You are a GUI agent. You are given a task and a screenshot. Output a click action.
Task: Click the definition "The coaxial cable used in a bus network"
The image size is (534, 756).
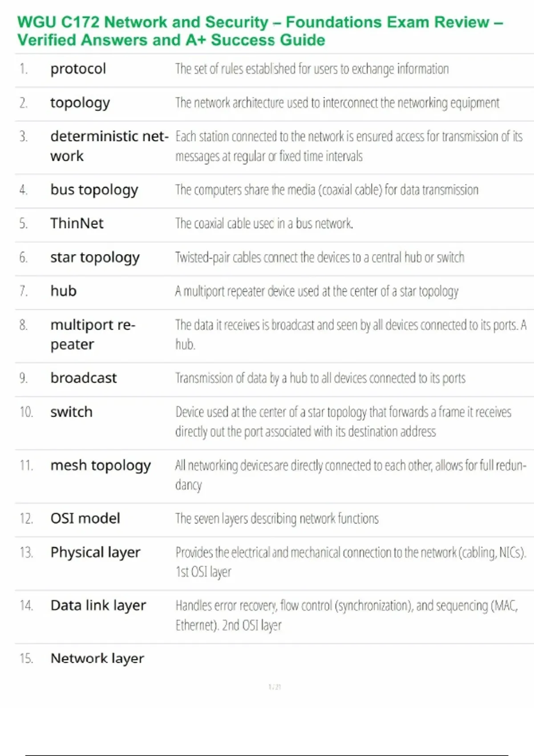264,223
